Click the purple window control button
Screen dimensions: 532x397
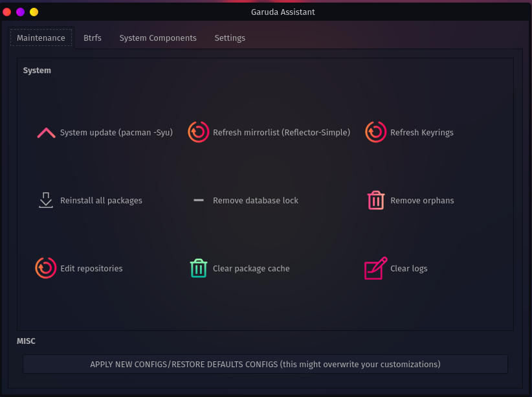click(20, 12)
